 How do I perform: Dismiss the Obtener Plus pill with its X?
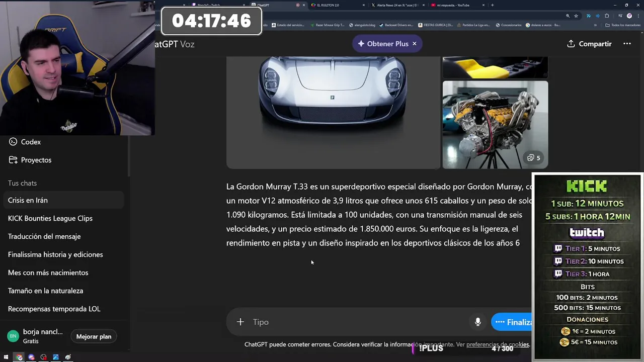pyautogui.click(x=415, y=44)
